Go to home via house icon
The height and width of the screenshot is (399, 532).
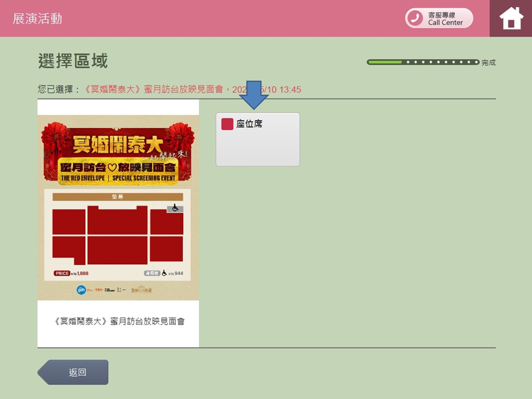tap(511, 19)
